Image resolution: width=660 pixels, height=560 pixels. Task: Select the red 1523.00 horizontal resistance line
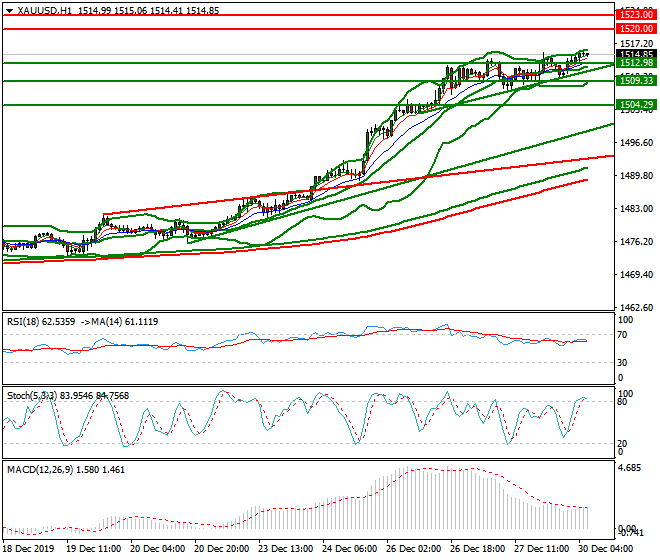(308, 15)
